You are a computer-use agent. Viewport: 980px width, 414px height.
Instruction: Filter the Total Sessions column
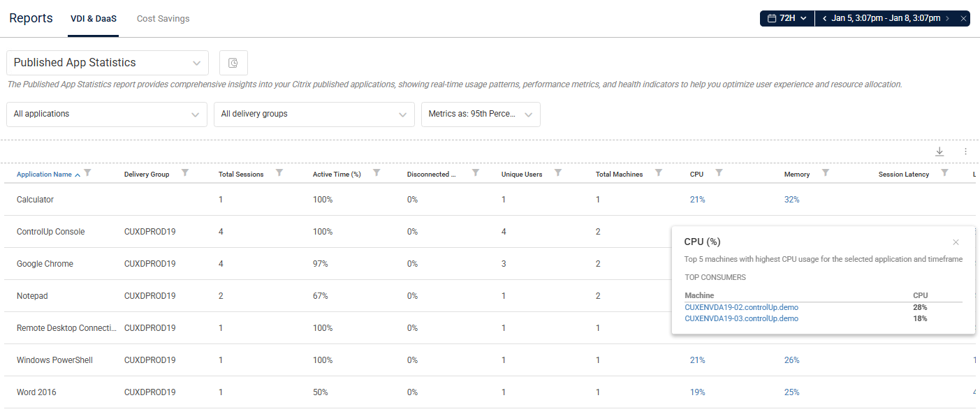pyautogui.click(x=279, y=172)
